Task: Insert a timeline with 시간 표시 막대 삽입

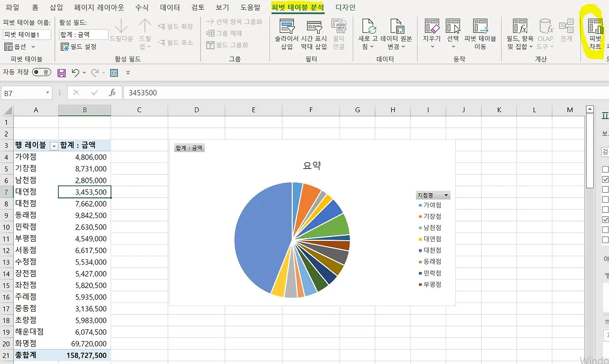Action: 314,34
